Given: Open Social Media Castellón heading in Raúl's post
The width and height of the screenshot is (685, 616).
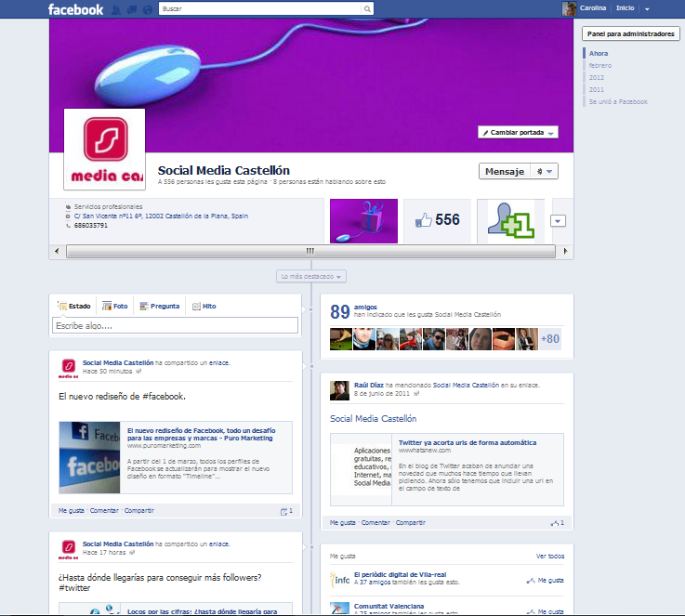Looking at the screenshot, I should [373, 419].
